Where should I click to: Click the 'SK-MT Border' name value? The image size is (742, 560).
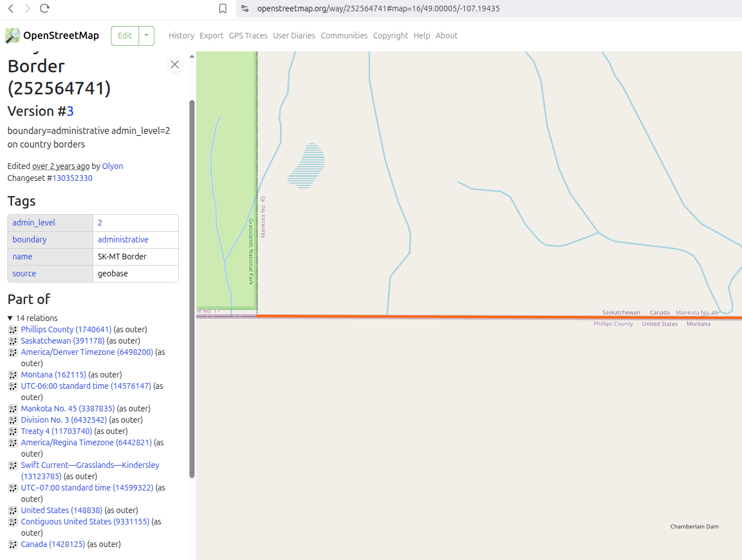coord(122,257)
